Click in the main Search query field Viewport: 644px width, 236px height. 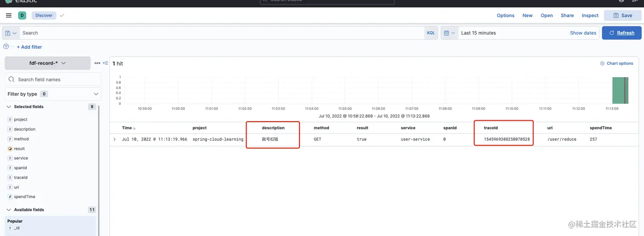pyautogui.click(x=222, y=33)
